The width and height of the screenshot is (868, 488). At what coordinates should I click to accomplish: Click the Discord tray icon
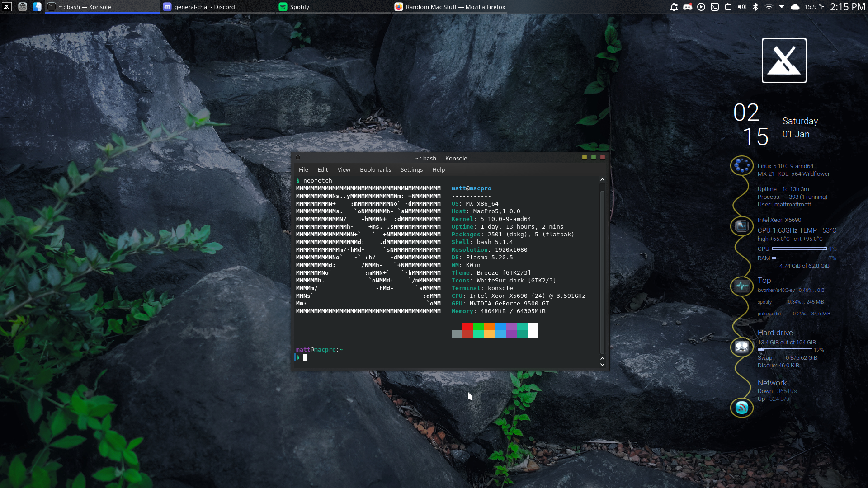click(688, 7)
